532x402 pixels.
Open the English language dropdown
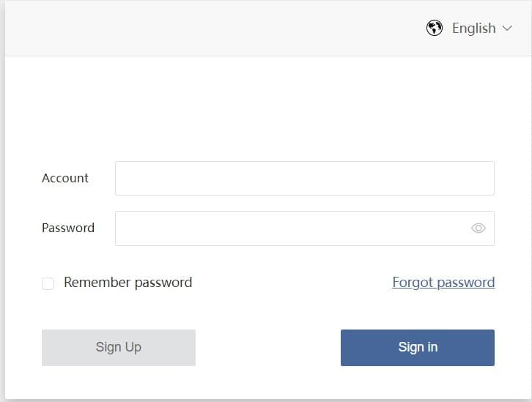470,29
